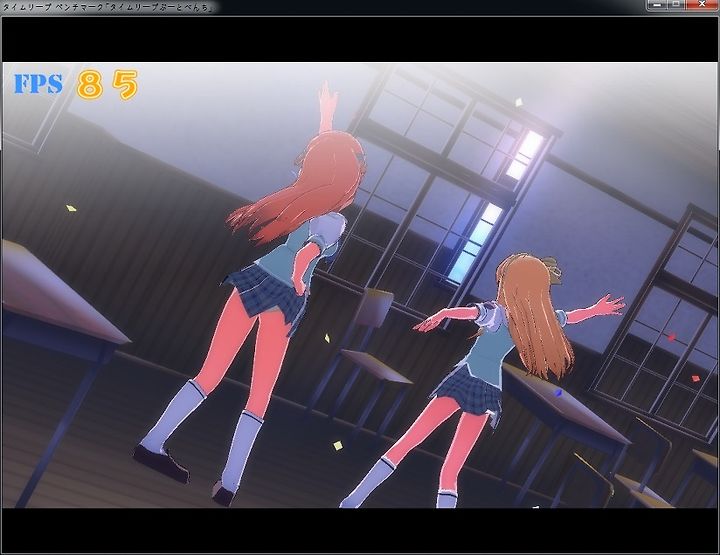Close the benchmark window
The height and width of the screenshot is (555, 720).
coord(702,5)
